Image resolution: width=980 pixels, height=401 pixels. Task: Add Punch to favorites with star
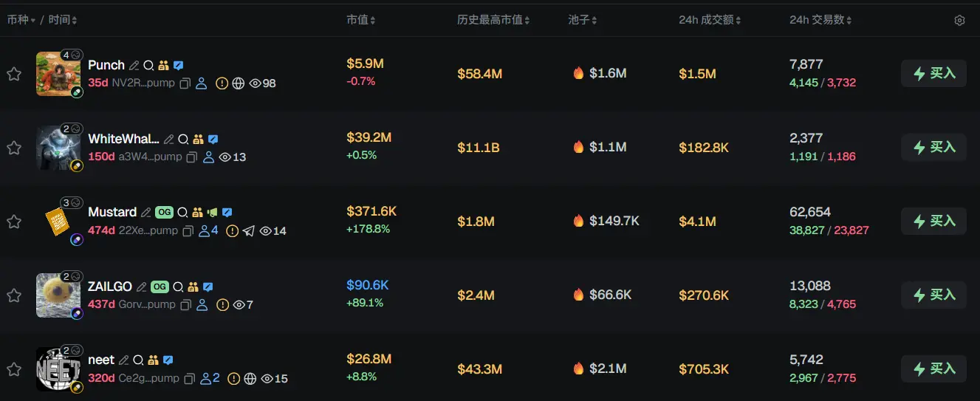click(14, 74)
